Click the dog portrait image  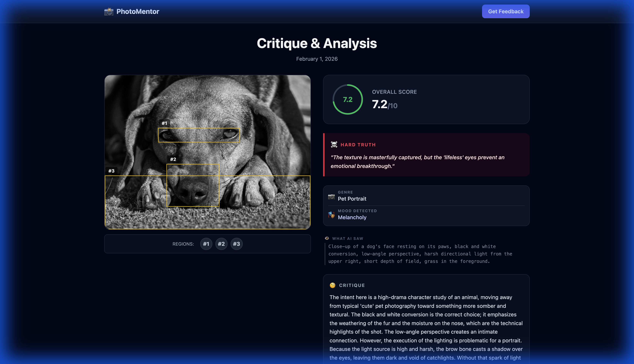208,153
